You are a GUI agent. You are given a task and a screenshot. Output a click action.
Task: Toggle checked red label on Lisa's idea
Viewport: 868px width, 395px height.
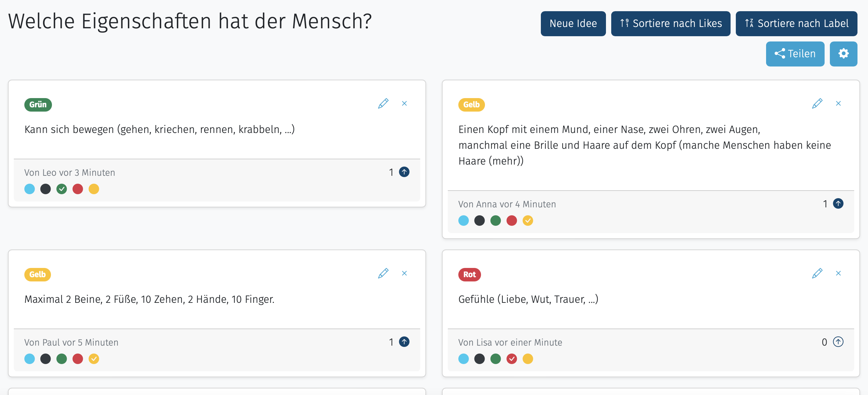(x=512, y=359)
